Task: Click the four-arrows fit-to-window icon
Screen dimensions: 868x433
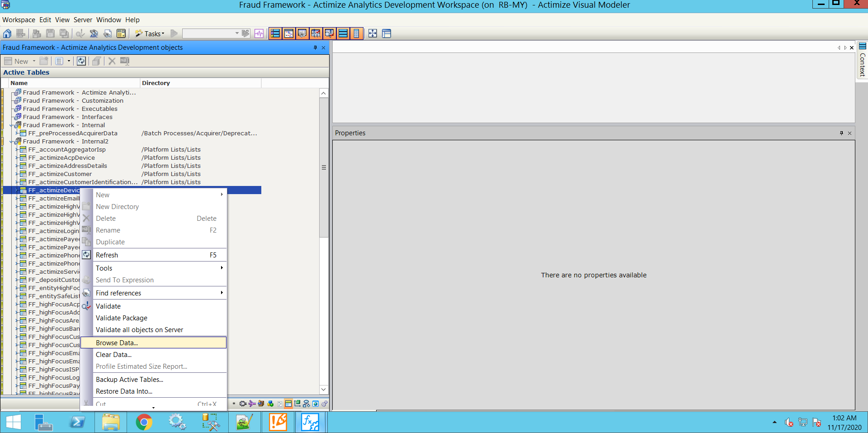Action: pyautogui.click(x=373, y=33)
